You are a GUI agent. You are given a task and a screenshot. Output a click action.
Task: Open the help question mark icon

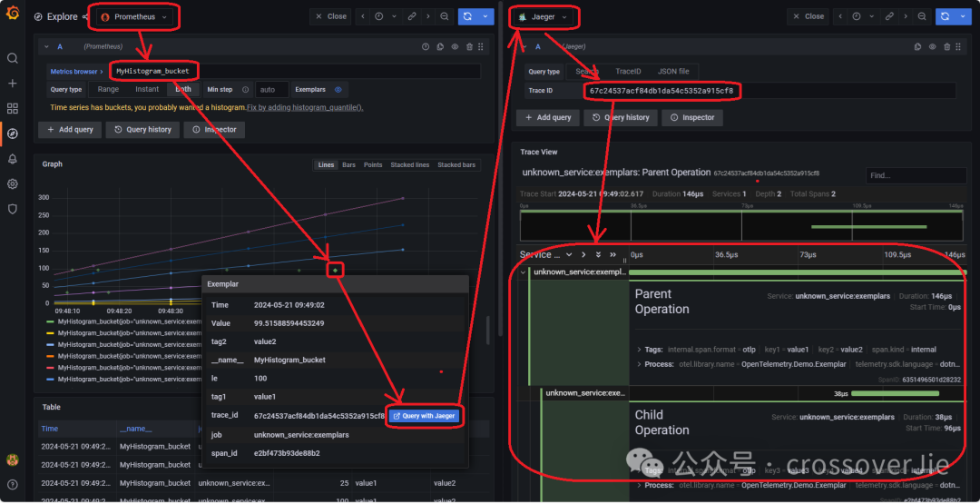pyautogui.click(x=13, y=485)
